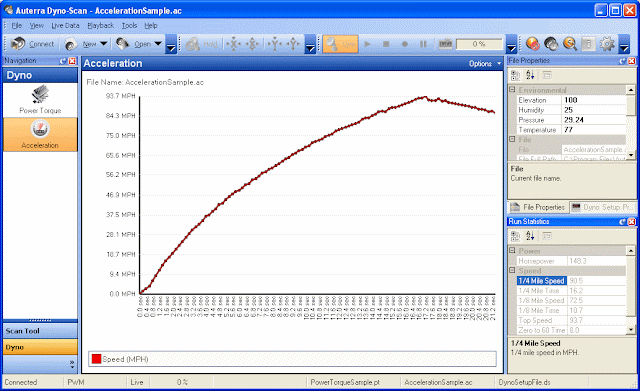Viewport: 640px width, 391px height.
Task: Select the Acceleration gauge icon
Action: (x=40, y=129)
